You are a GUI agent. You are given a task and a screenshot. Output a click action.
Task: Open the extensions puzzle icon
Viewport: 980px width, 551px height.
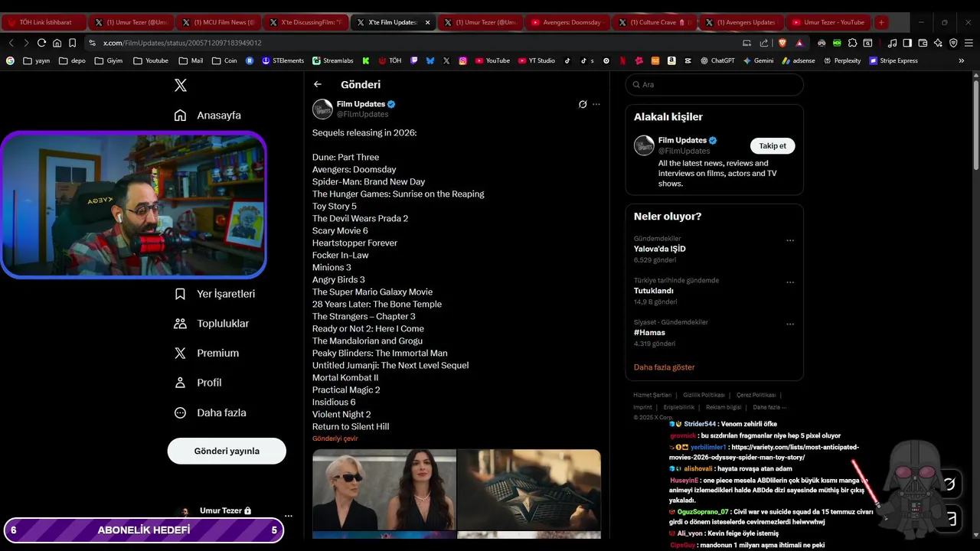[x=852, y=43]
